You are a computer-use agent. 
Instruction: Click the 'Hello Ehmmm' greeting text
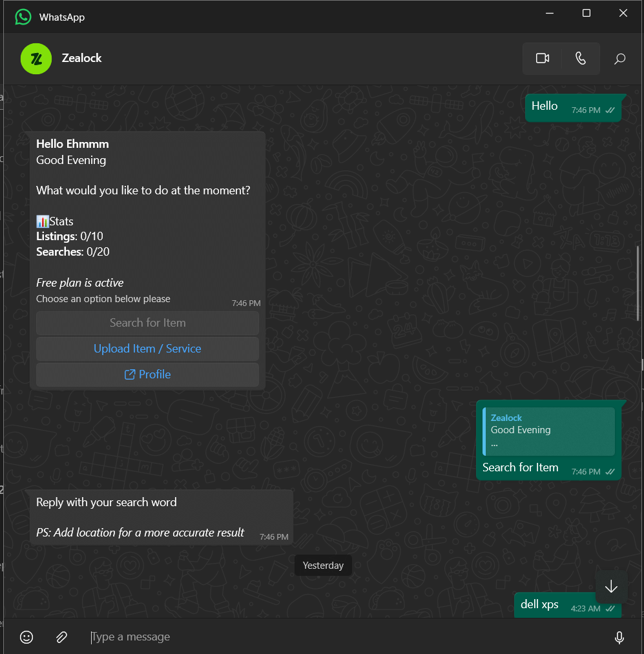72,144
